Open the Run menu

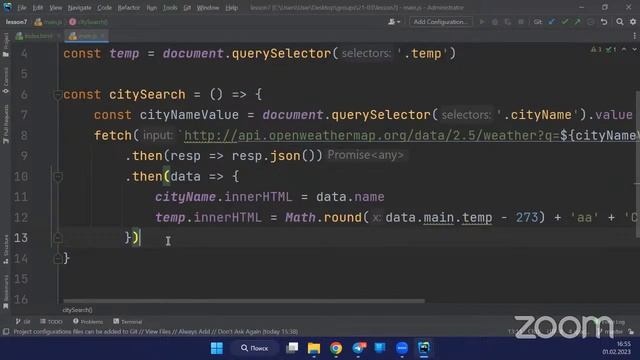point(151,8)
